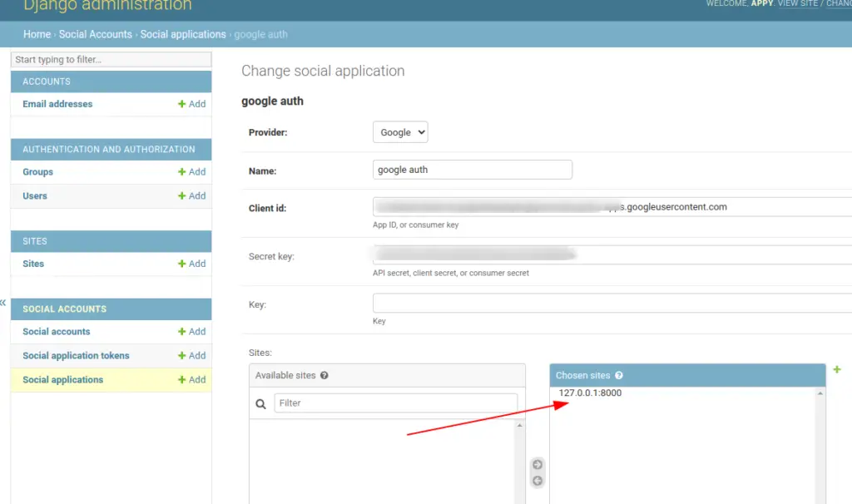Focus the sidebar filter search box
Screen dimensions: 852x504
[111, 60]
